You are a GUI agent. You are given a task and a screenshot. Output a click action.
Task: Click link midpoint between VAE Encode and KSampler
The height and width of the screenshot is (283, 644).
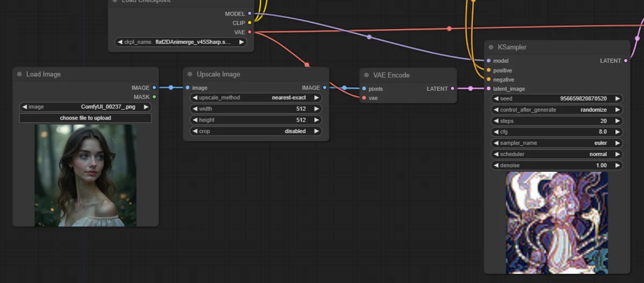click(x=471, y=89)
